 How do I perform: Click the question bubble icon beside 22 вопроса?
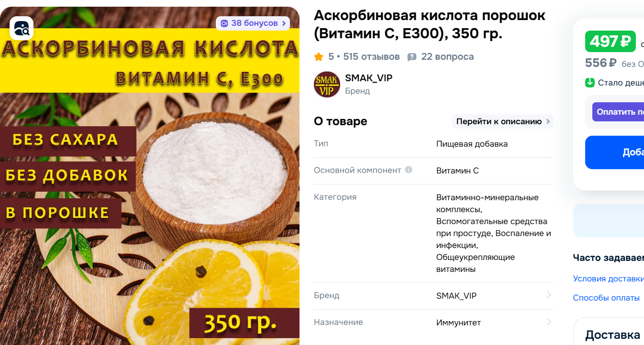[412, 57]
